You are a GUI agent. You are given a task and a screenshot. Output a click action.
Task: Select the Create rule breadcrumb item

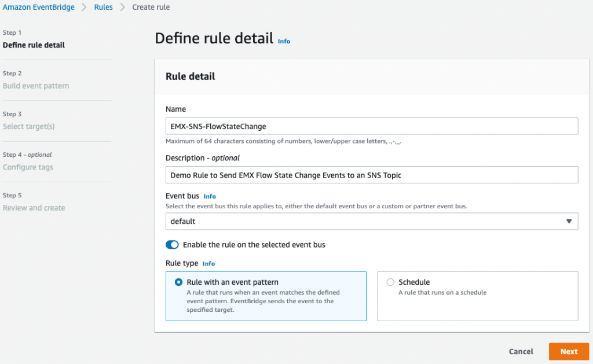(151, 7)
